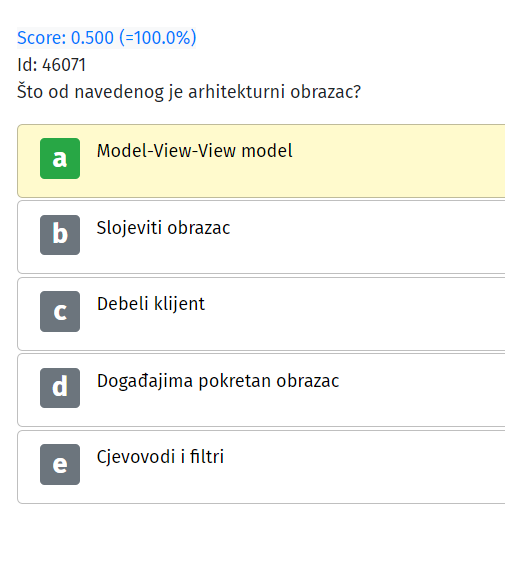The width and height of the screenshot is (505, 563).
Task: Click the question text about arhitekturni obrazac
Action: [x=189, y=92]
